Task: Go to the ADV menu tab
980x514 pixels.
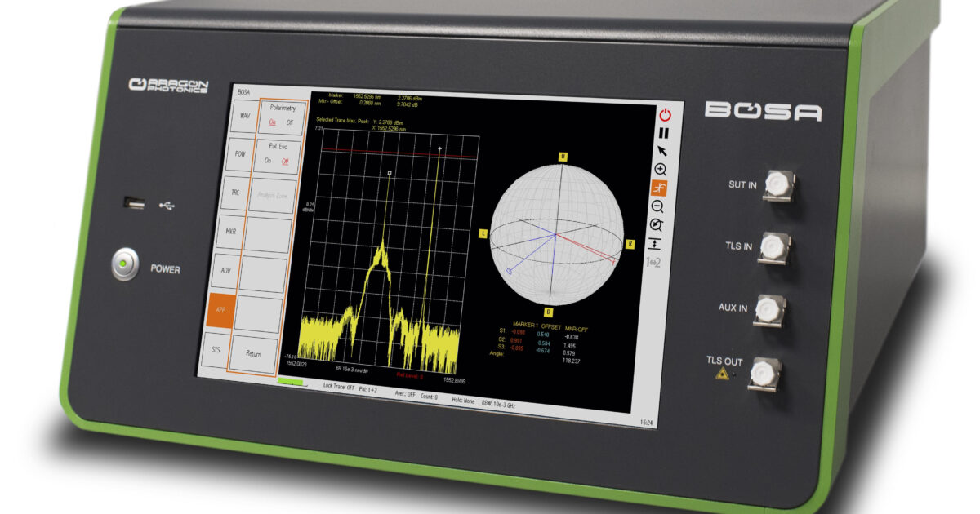Action: click(x=225, y=270)
